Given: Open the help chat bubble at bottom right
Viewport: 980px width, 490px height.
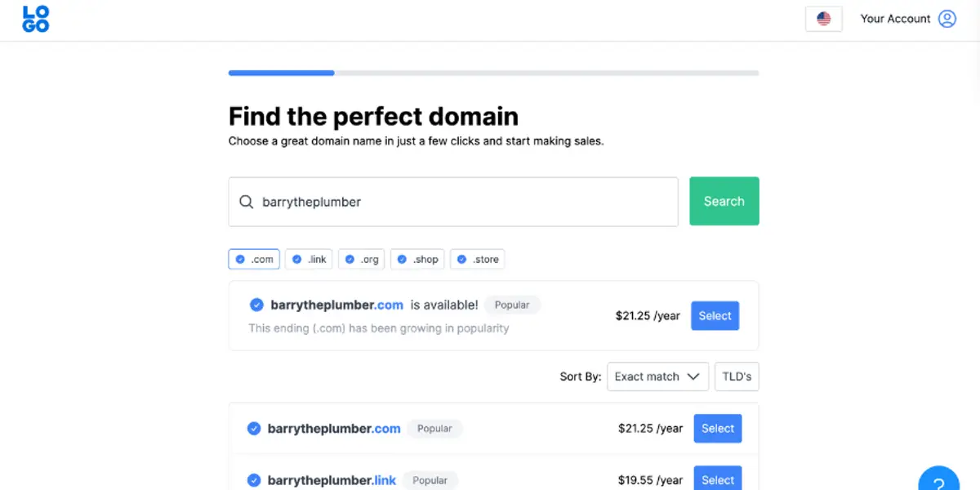Looking at the screenshot, I should [x=938, y=480].
